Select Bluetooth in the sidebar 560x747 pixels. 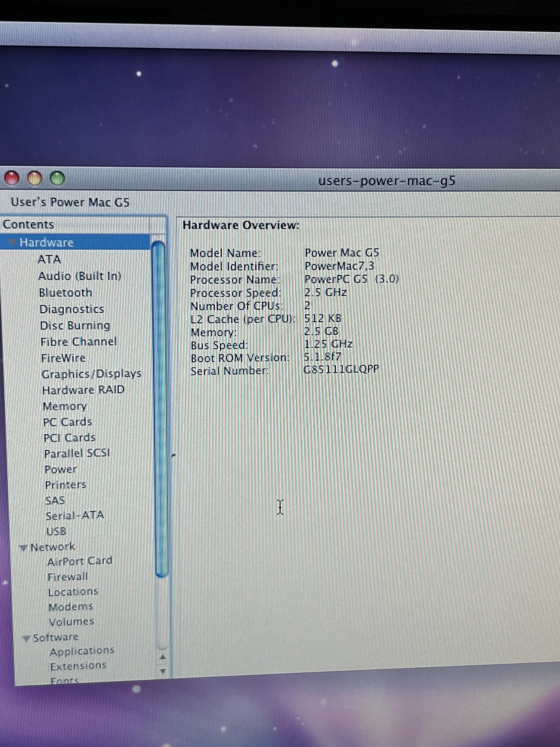[66, 293]
